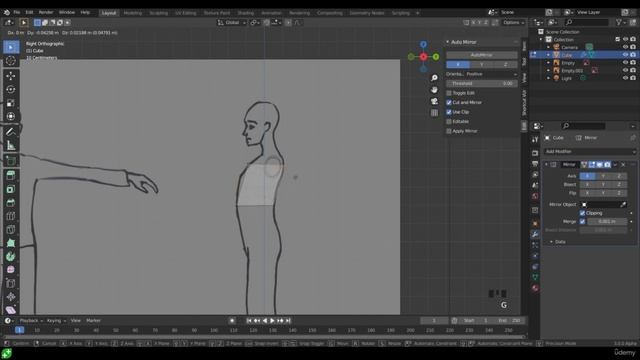Viewport: 640px width, 360px height.
Task: Choose the Add Cube tool
Action: (11, 160)
